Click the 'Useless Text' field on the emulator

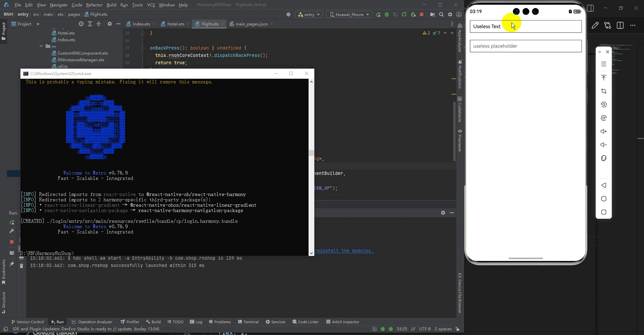(x=526, y=26)
